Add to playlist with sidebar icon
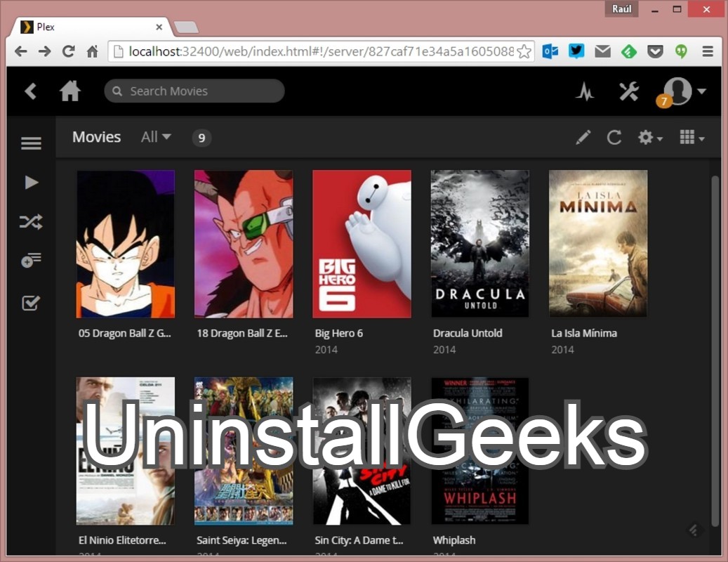Viewport: 728px width, 562px height. (31, 260)
